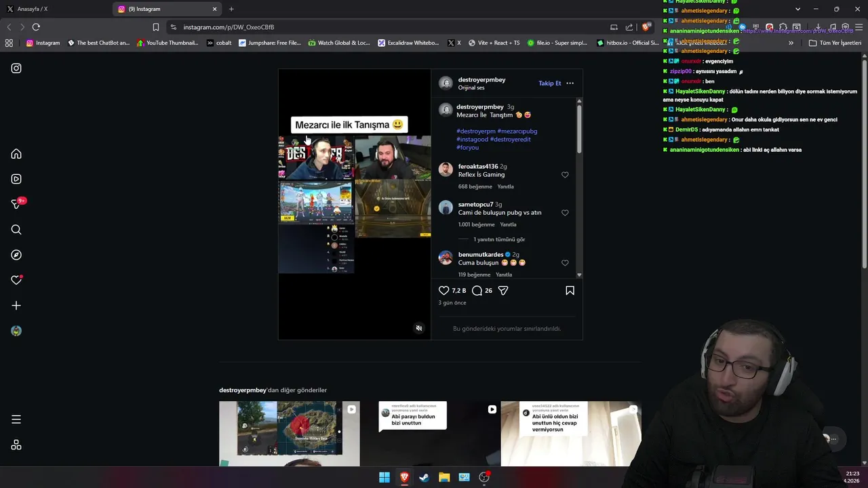Open the Instagram sidebar hamburger menu

(16, 420)
